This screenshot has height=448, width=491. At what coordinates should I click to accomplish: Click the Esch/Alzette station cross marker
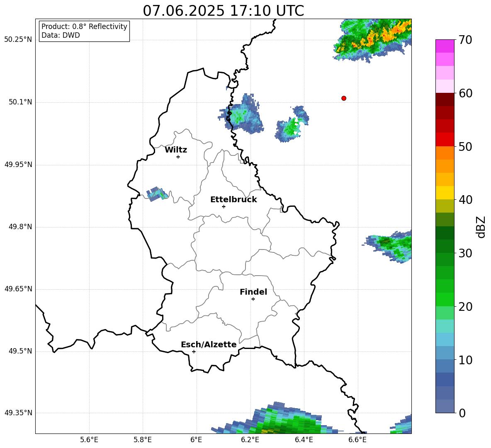pyautogui.click(x=194, y=351)
